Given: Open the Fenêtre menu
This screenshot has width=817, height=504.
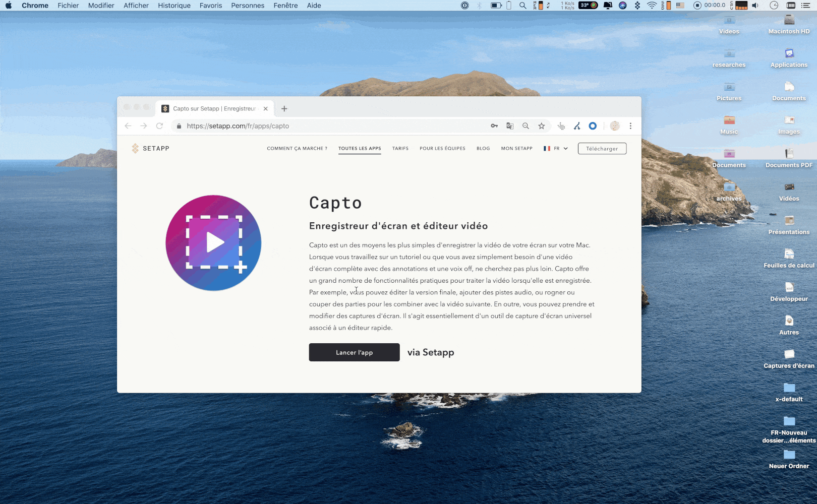Looking at the screenshot, I should 286,6.
